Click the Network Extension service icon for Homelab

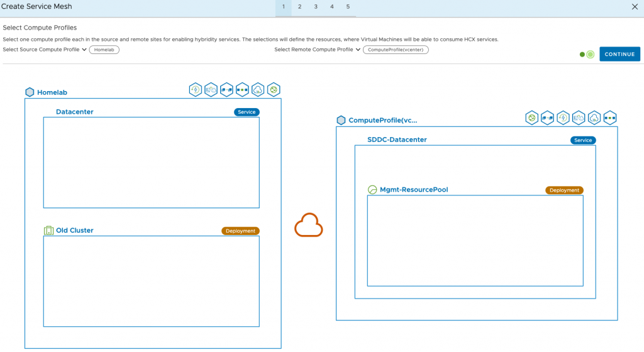242,89
